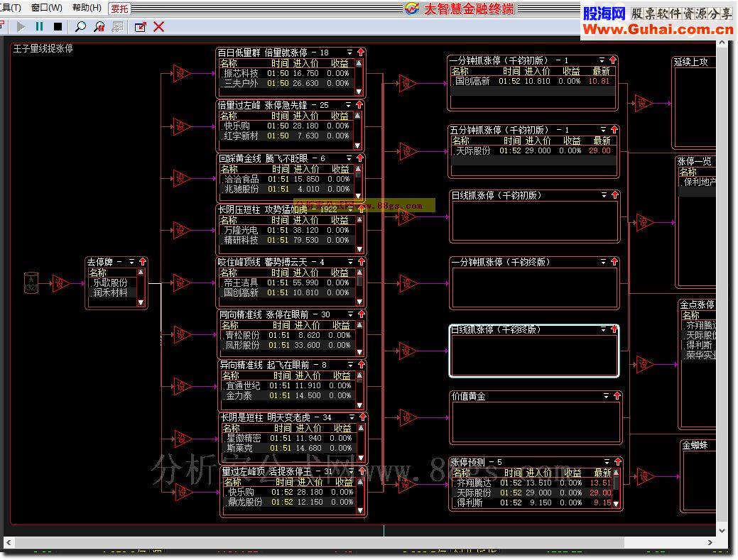
Task: Click the horizontal scrollbar left arrow
Action: [x=9, y=542]
